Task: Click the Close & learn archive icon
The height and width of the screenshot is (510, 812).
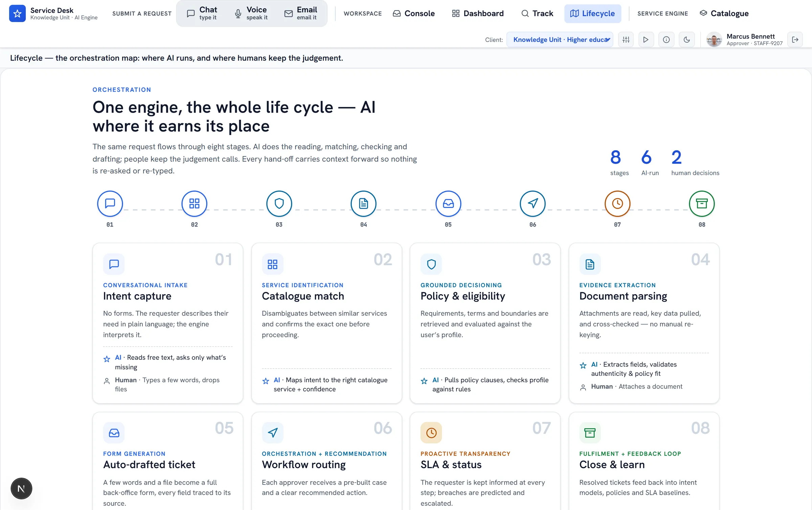Action: point(590,433)
